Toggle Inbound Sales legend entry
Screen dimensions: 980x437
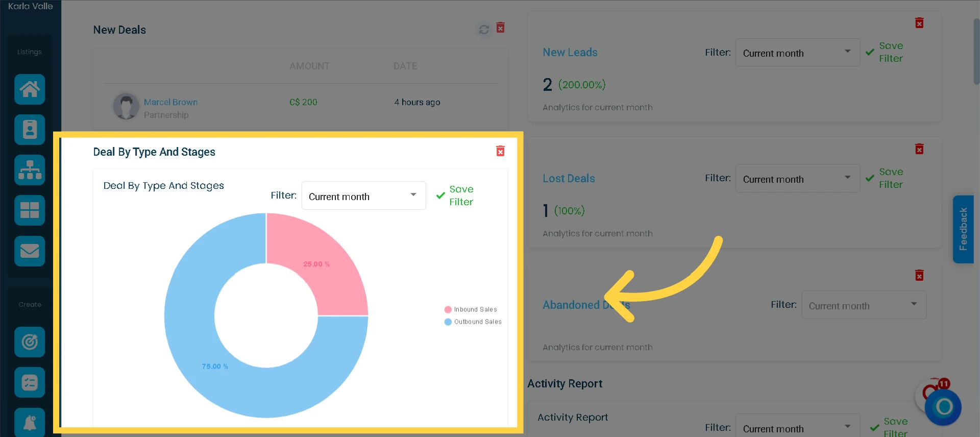471,309
